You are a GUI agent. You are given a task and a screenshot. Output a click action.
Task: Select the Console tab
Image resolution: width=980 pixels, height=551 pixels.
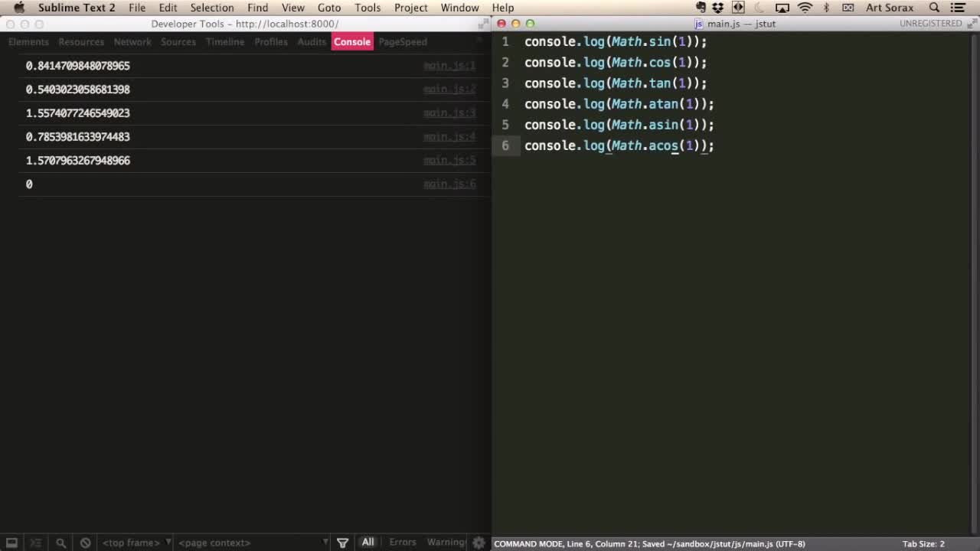[x=352, y=42]
